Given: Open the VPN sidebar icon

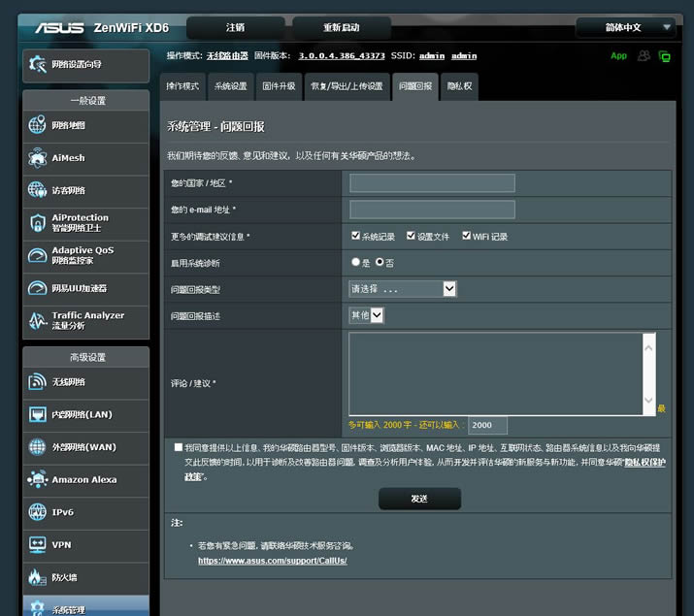Looking at the screenshot, I should coord(37,545).
